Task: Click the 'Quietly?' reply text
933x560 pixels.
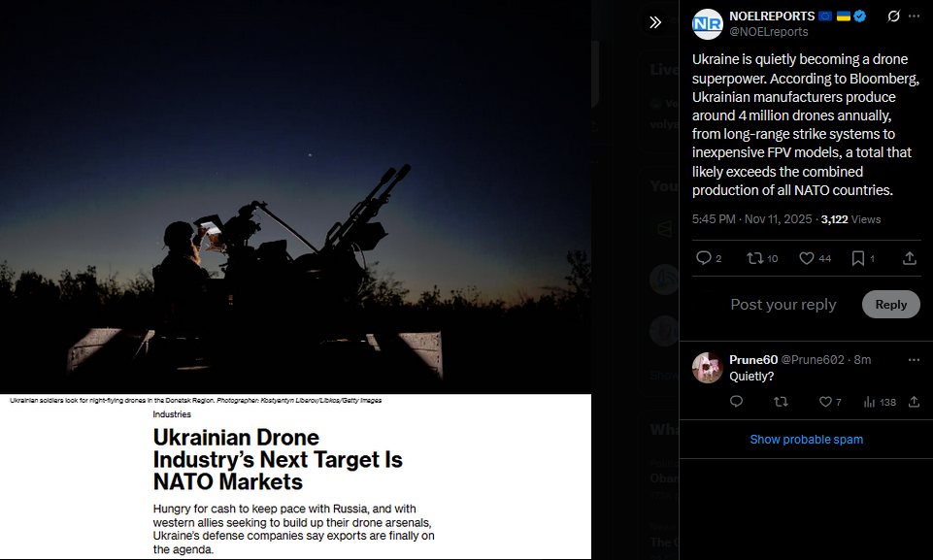Action: pos(751,377)
